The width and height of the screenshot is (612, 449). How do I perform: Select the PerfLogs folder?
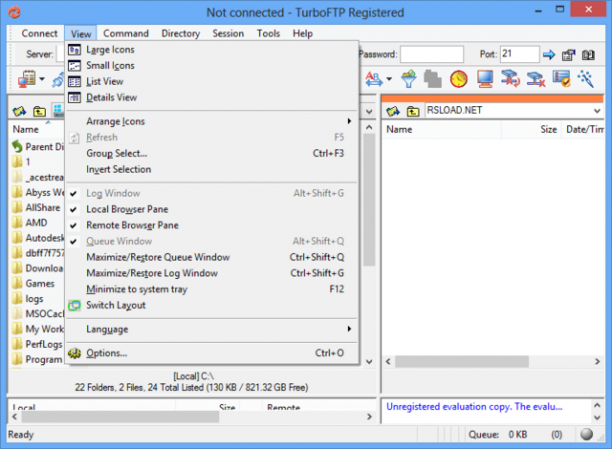coord(37,344)
